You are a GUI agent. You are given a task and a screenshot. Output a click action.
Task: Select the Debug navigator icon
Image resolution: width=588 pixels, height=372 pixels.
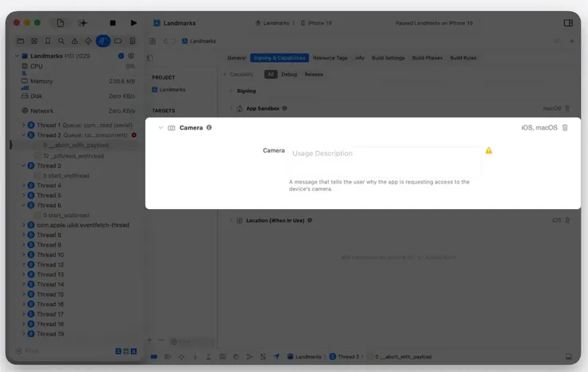click(x=103, y=41)
